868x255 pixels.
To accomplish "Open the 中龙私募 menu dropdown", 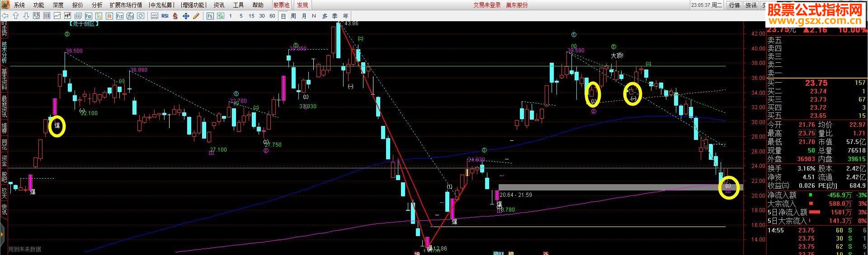I will click(x=161, y=5).
